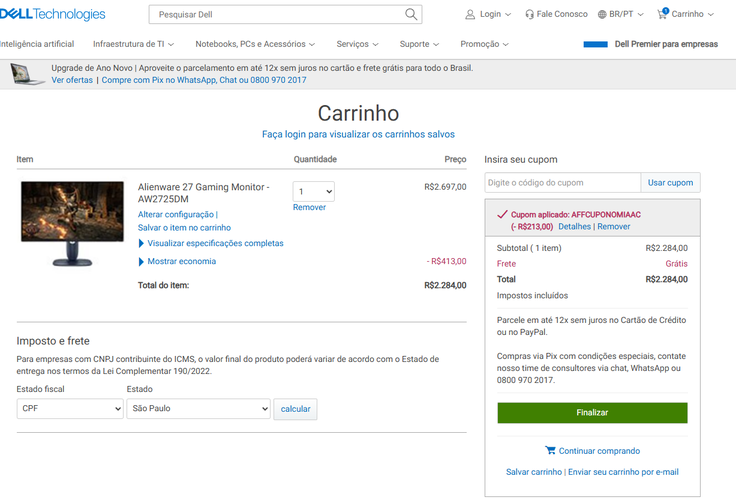Click the laptop banner image
Screen dimensions: 736x500
(x=27, y=74)
